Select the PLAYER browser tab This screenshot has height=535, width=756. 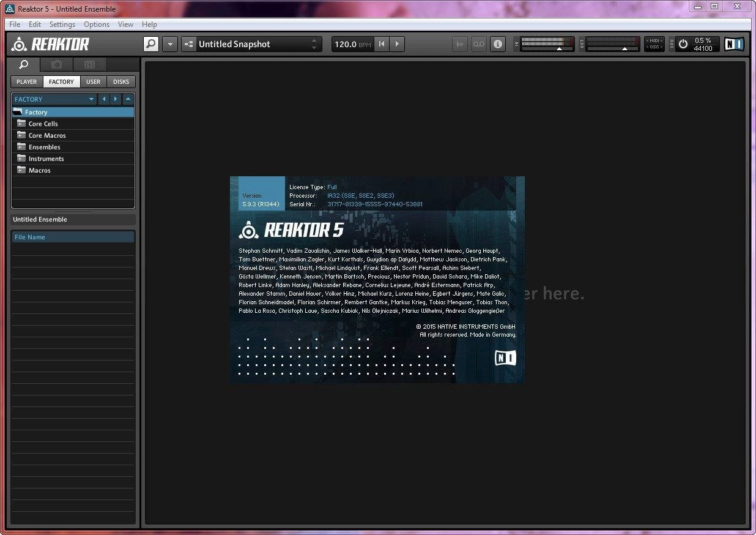(x=26, y=81)
